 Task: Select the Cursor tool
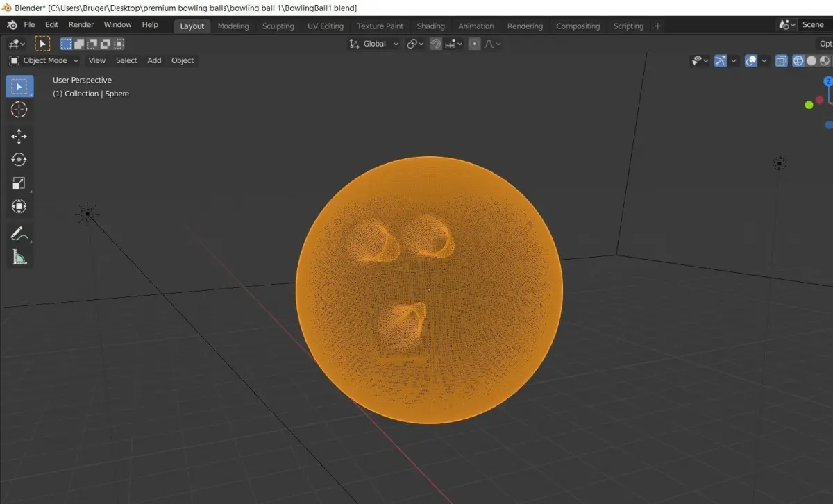coord(19,110)
